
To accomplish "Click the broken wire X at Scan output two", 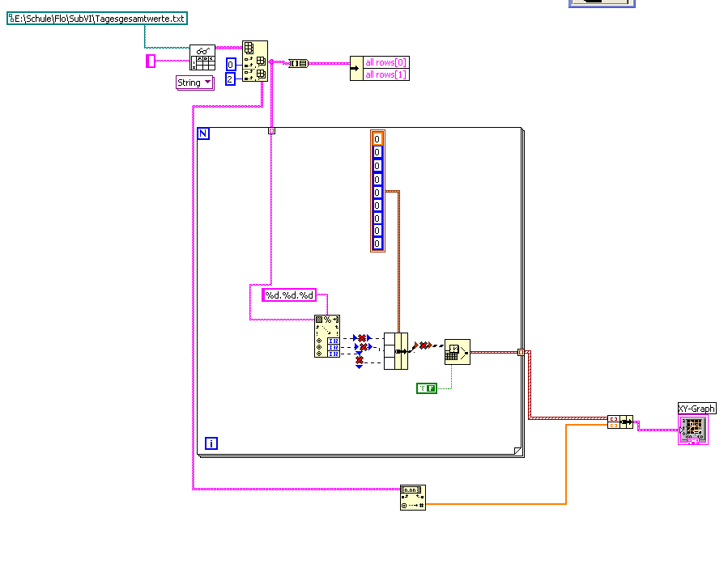I will click(364, 347).
